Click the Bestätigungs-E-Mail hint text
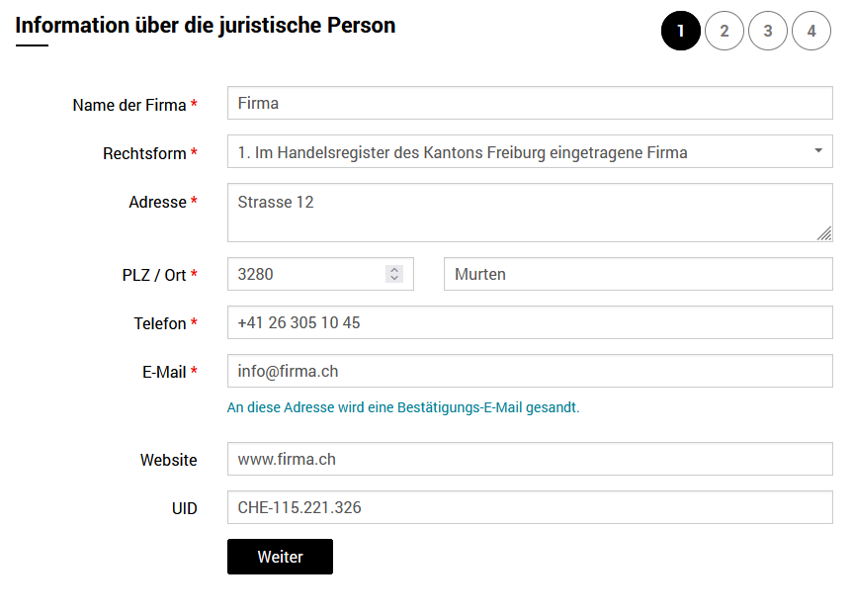This screenshot has width=853, height=616. point(403,407)
